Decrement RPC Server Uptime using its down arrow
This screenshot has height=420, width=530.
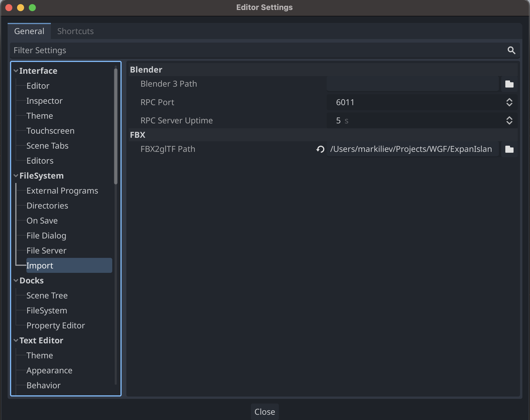(x=510, y=122)
